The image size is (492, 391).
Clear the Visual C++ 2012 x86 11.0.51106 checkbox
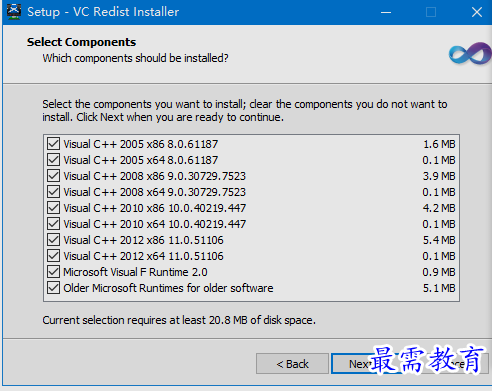[x=53, y=240]
